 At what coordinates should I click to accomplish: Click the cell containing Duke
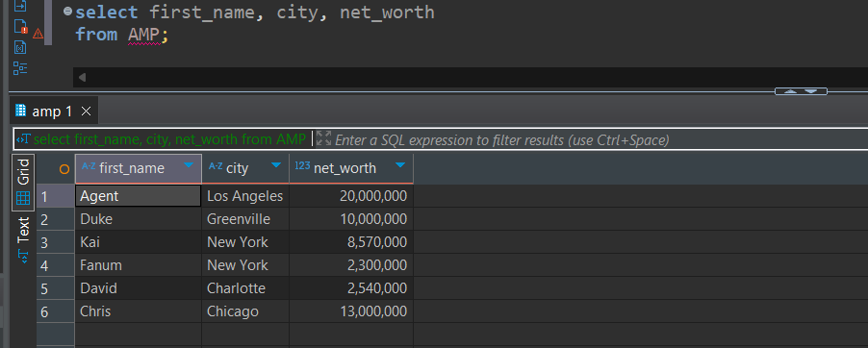click(138, 219)
